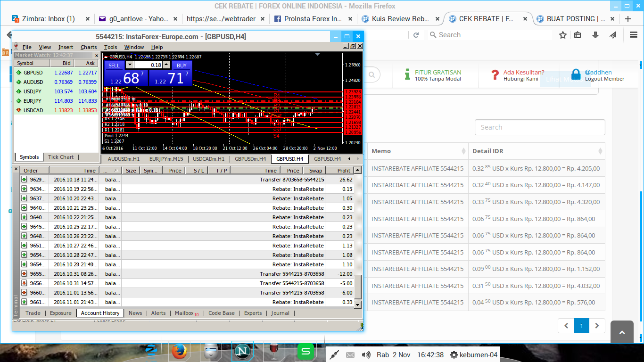The width and height of the screenshot is (644, 362).
Task: Open the USDCADm,H1 chart tab
Action: point(208,159)
